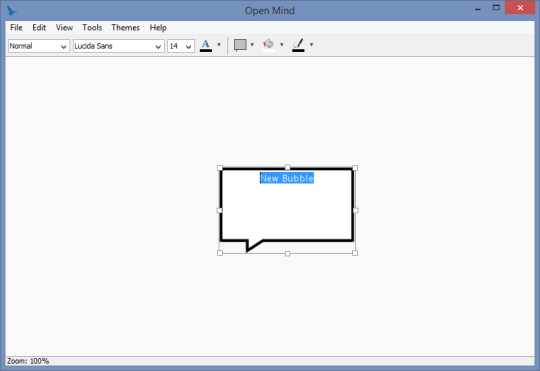Screen dimensions: 540x371
Task: Click the bottom-middle resize handle of bubble
Action: (288, 254)
